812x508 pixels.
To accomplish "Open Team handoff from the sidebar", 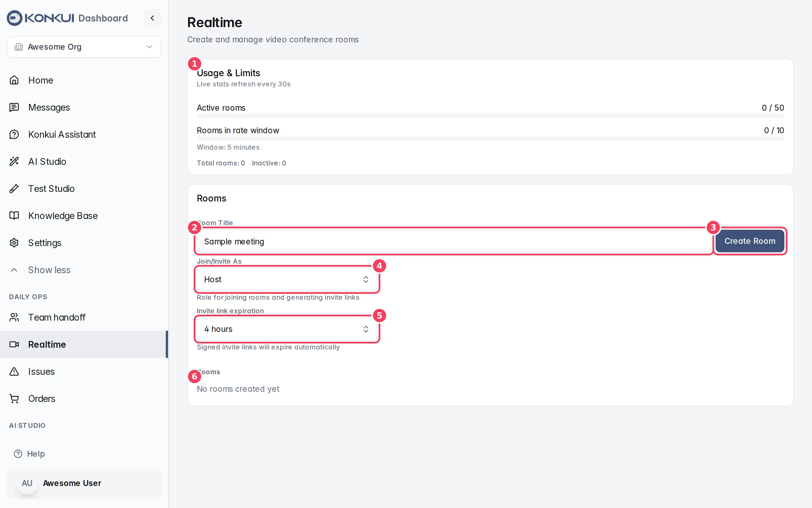I will tap(84, 317).
